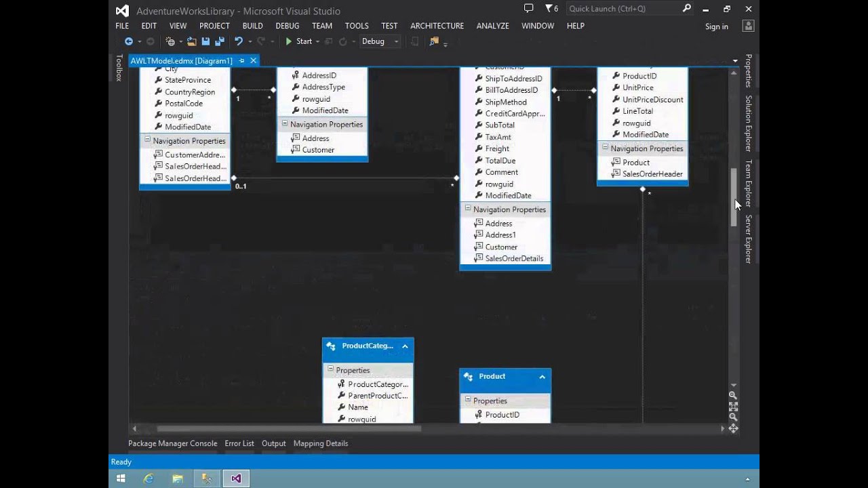Click the Open File toolbar icon
This screenshot has height=488, width=868.
click(x=193, y=41)
